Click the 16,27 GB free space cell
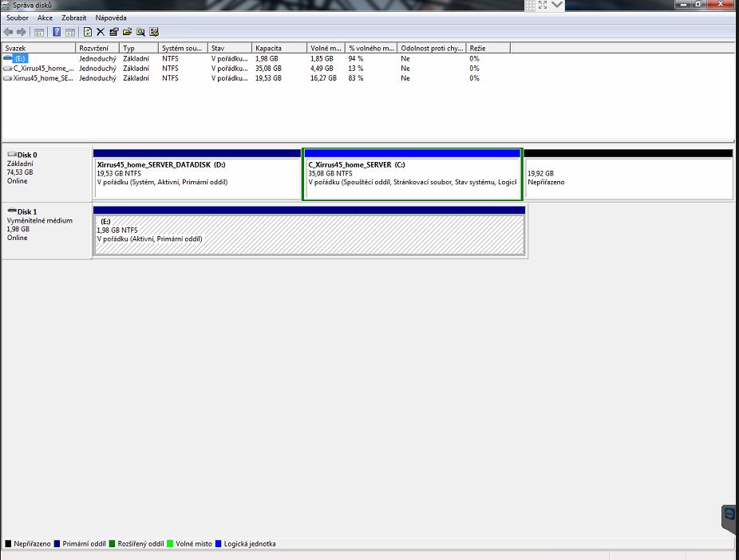This screenshot has height=560, width=739. 323,78
